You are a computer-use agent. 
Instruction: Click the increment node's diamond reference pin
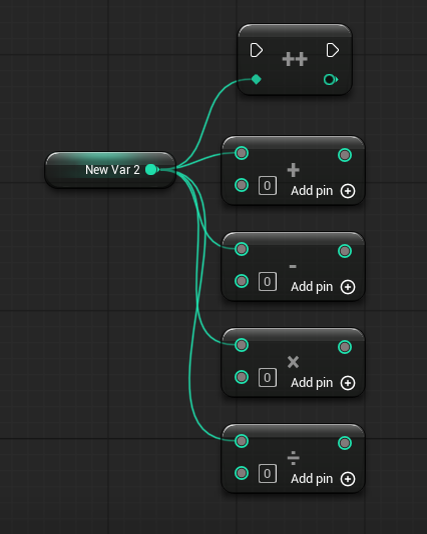(256, 79)
